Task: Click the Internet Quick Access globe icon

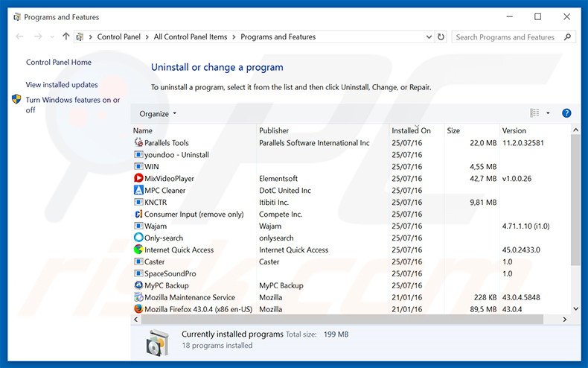Action: (138, 250)
